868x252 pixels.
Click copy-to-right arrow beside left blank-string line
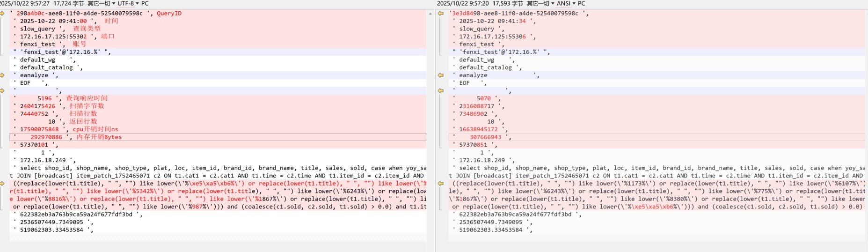[2, 91]
